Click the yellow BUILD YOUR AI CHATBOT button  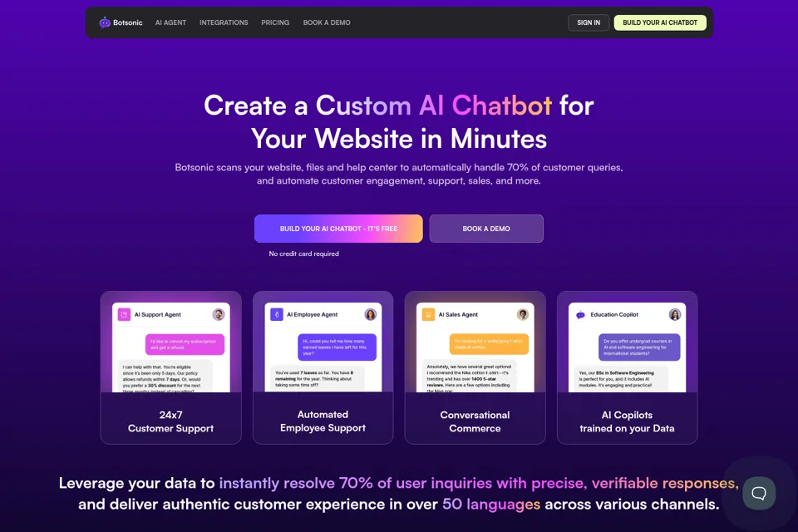click(660, 22)
